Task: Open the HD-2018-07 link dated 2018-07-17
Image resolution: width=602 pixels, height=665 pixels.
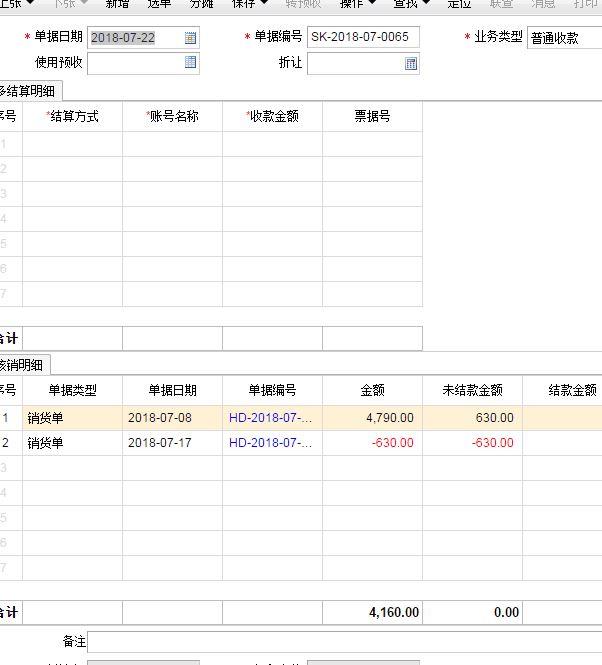Action: pyautogui.click(x=270, y=443)
